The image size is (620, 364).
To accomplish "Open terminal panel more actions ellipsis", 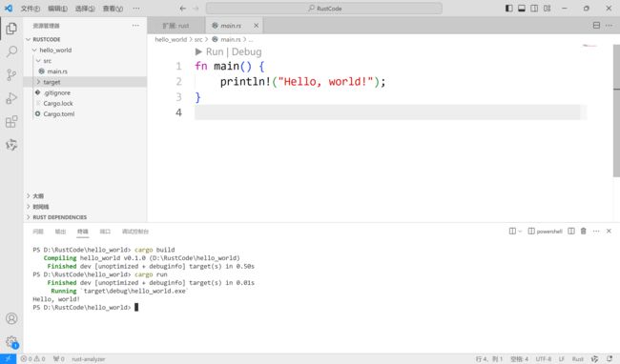I will [x=596, y=231].
